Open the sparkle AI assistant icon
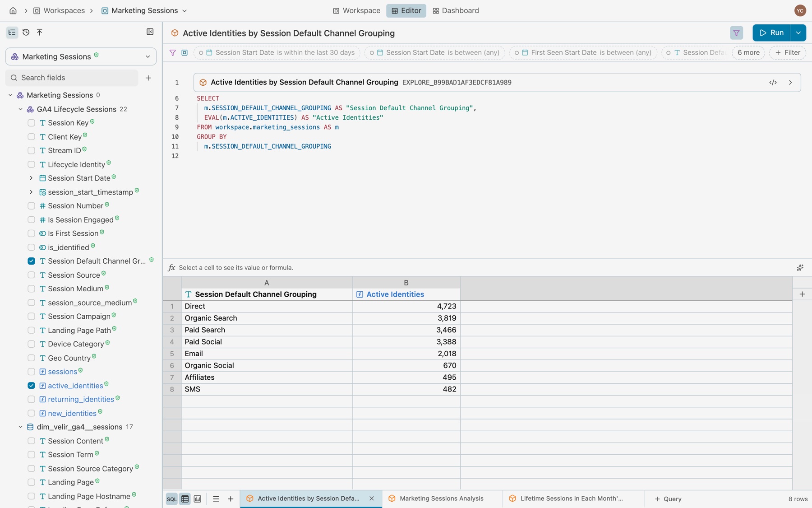The height and width of the screenshot is (508, 812). 800,267
